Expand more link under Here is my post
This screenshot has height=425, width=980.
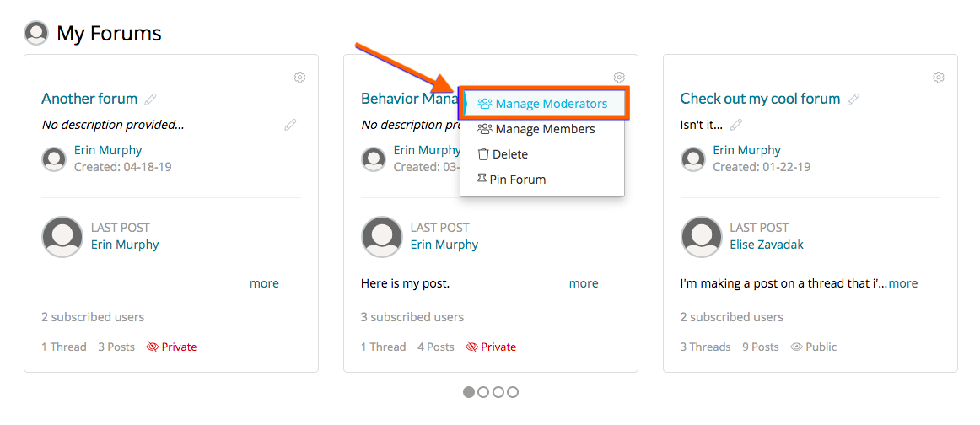[x=584, y=283]
